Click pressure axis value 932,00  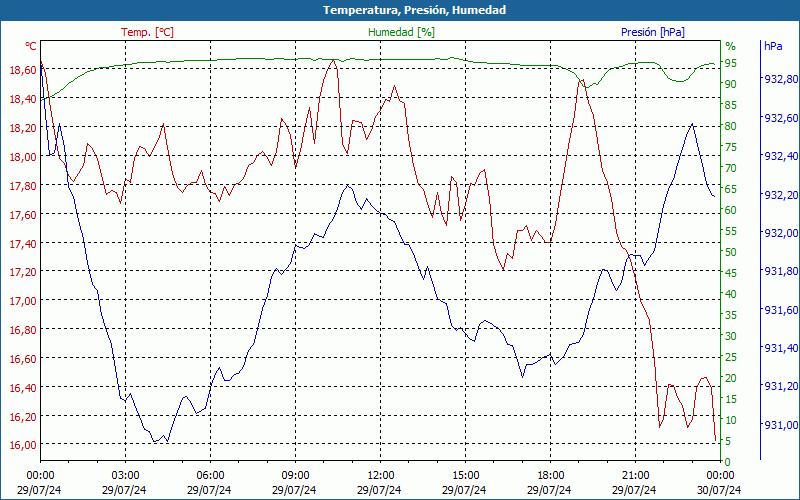click(x=780, y=233)
